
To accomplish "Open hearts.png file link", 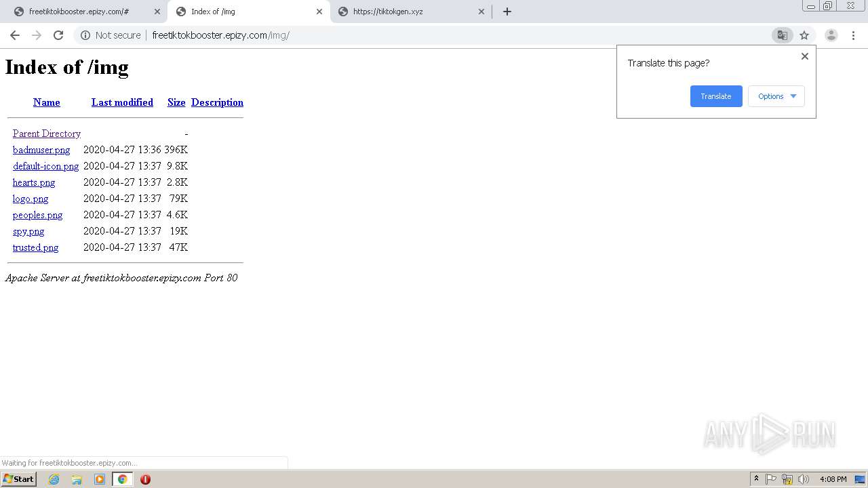I will tap(34, 182).
